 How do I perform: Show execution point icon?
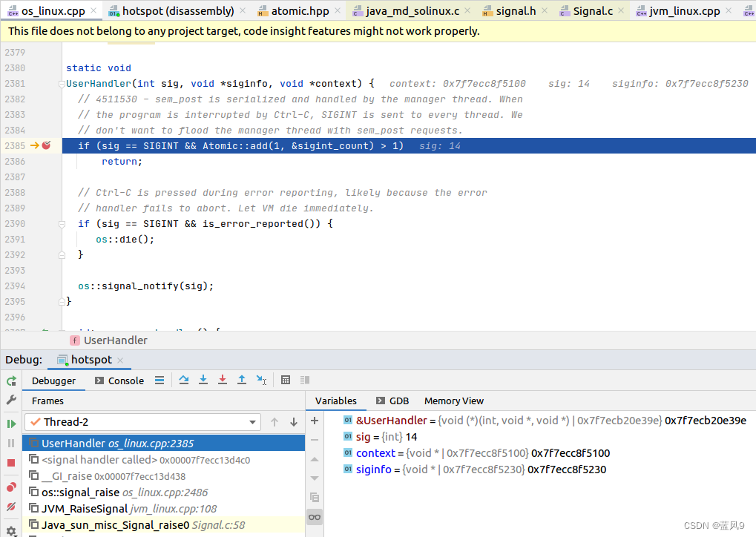point(160,380)
